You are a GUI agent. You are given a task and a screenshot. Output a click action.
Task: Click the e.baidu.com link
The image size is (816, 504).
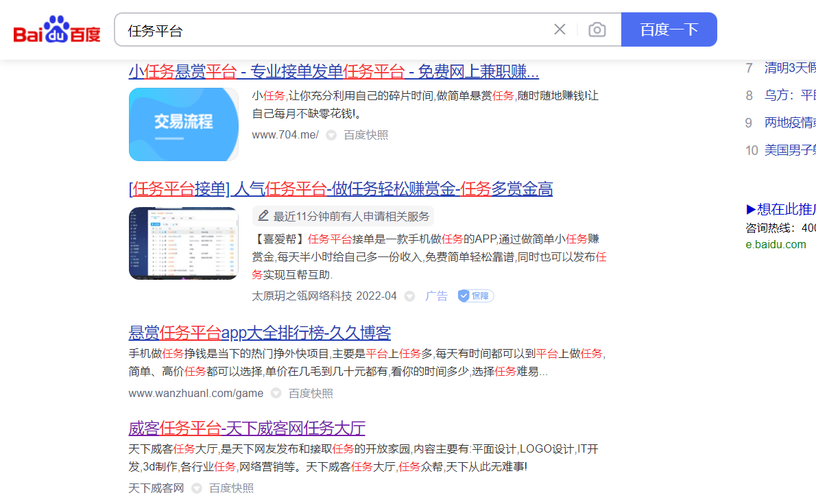[x=776, y=245]
